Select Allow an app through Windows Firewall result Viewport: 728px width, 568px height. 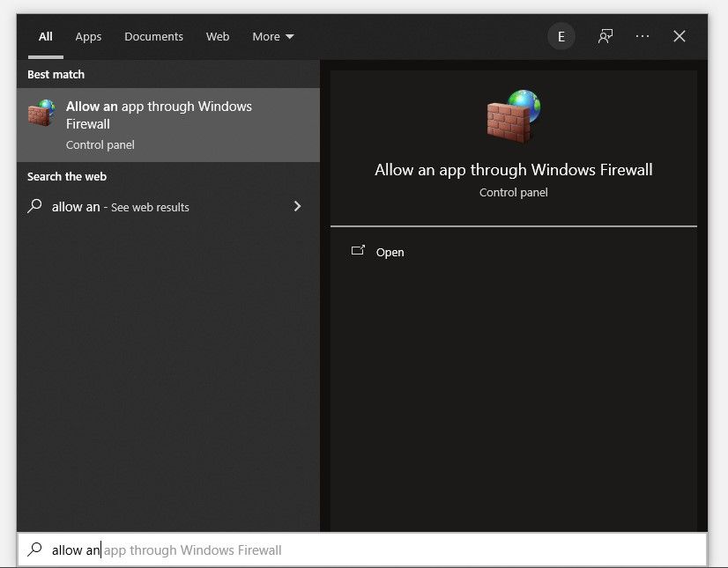coord(168,125)
